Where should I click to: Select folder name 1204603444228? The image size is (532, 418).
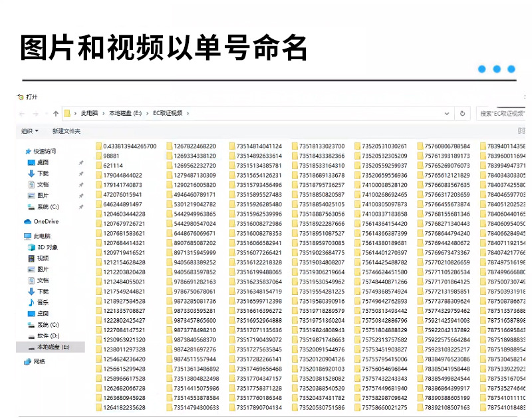[124, 214]
